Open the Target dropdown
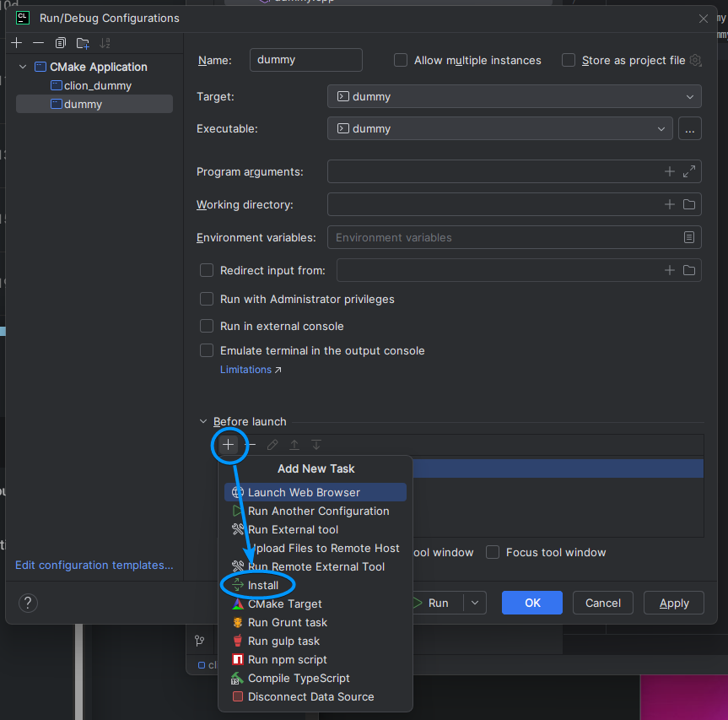728x720 pixels. point(514,96)
